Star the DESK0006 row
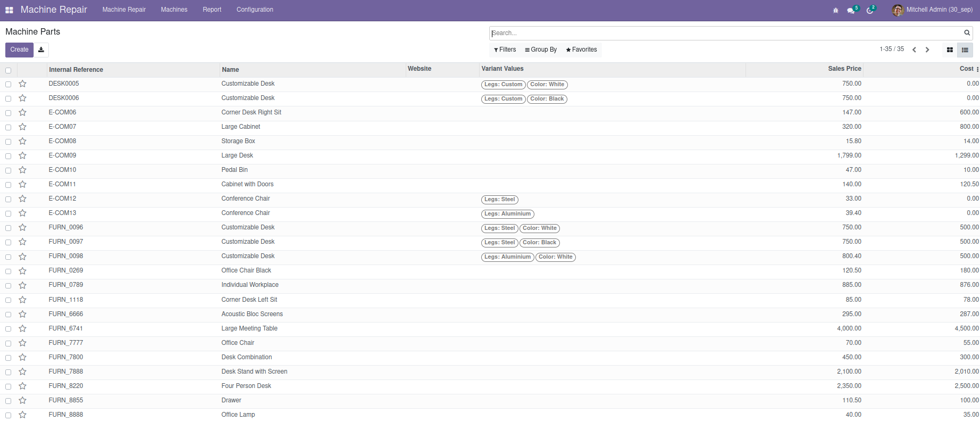980x421 pixels. 22,98
